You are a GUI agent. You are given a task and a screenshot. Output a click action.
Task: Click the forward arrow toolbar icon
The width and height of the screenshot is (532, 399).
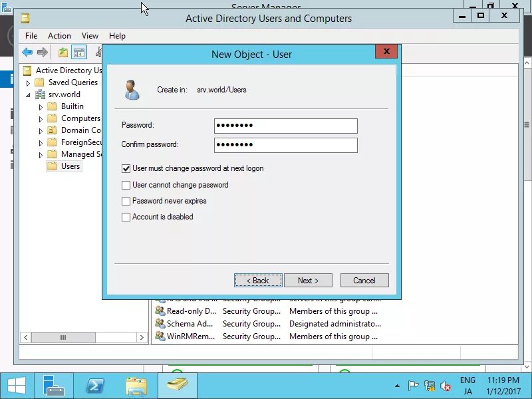click(43, 53)
